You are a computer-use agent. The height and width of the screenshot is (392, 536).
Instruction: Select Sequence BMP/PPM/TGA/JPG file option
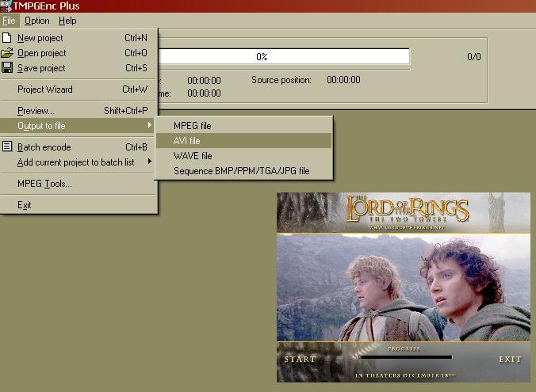pyautogui.click(x=243, y=171)
